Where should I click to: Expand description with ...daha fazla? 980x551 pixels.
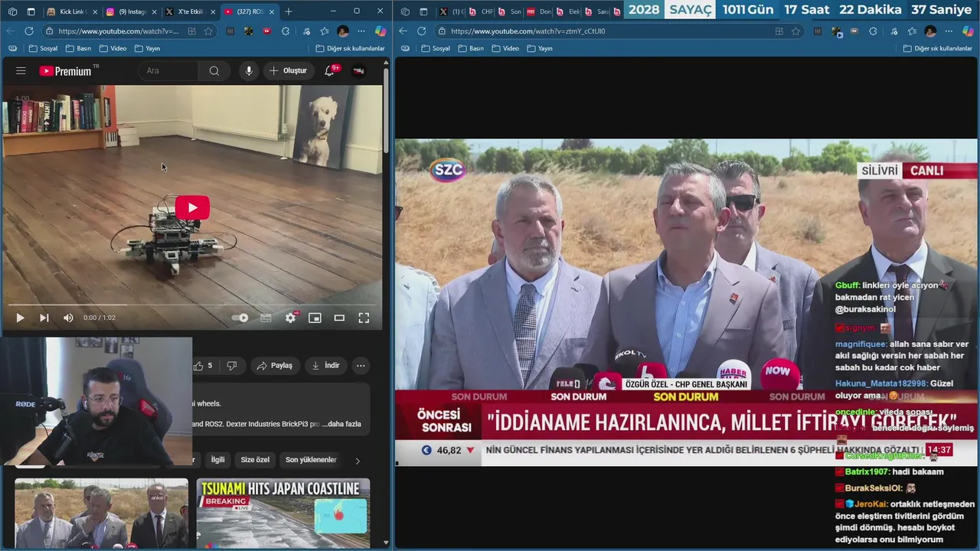point(341,424)
